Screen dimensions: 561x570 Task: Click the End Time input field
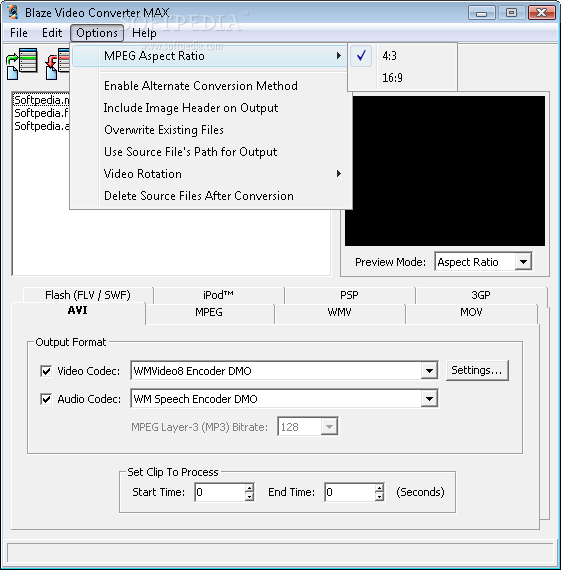(350, 492)
